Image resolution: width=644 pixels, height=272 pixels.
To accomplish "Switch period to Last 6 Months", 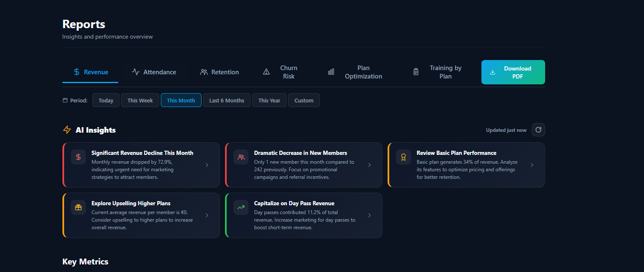I will tap(227, 100).
